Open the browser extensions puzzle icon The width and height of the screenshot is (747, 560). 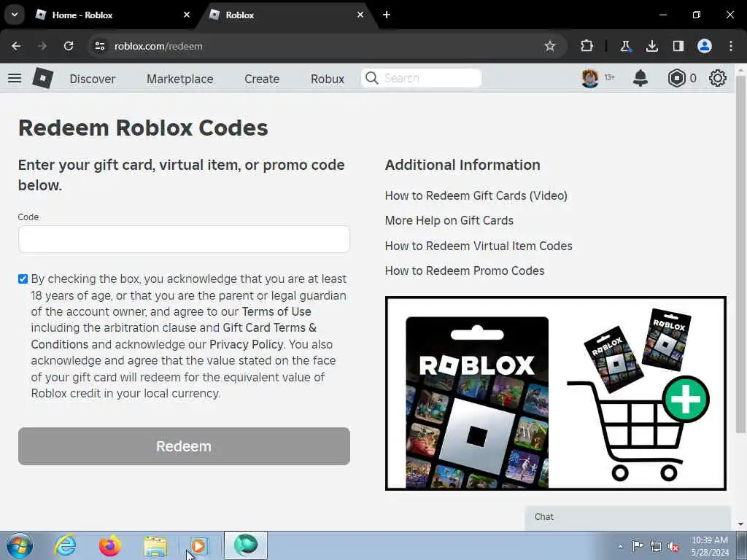pos(587,46)
